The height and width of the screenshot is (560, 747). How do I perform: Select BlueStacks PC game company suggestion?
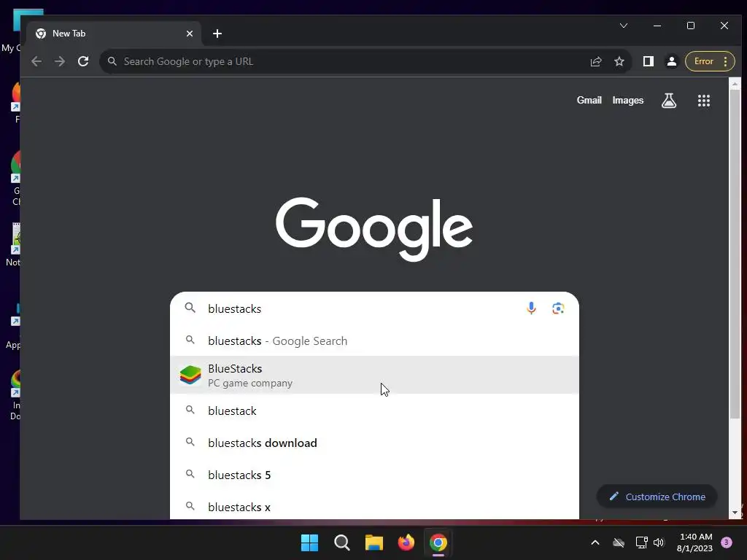pos(374,376)
